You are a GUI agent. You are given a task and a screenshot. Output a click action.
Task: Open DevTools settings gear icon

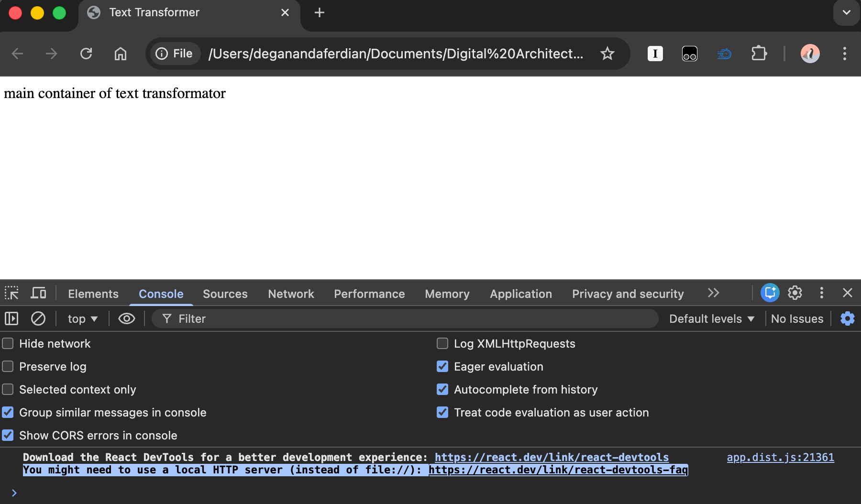click(795, 293)
